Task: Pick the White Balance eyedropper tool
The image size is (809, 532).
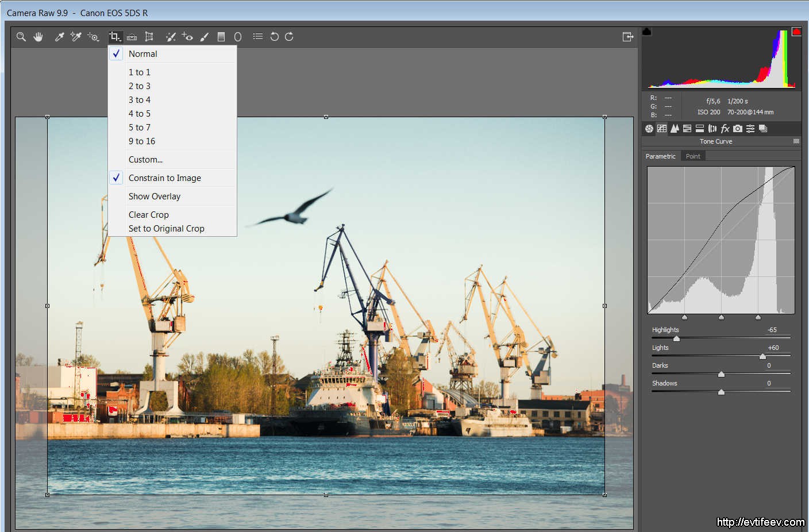Action: coord(59,37)
